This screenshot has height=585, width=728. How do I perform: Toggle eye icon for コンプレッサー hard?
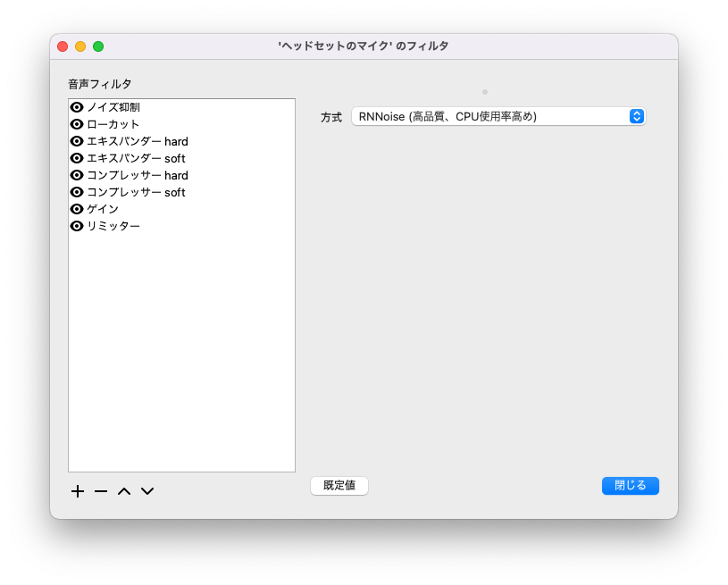pos(77,175)
